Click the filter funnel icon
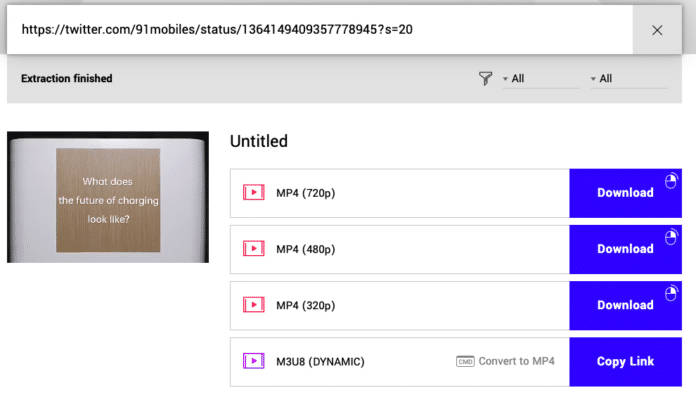The width and height of the screenshot is (696, 402). 485,79
